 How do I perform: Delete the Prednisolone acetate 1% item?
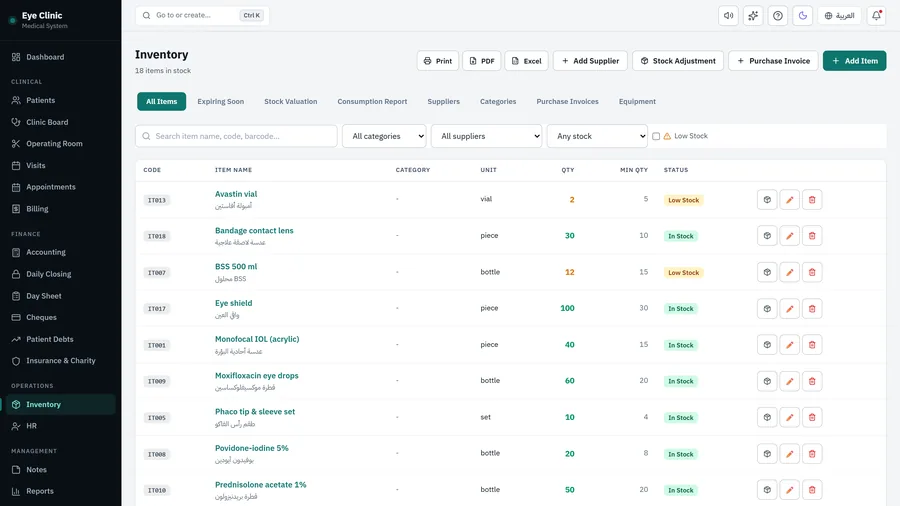(812, 490)
